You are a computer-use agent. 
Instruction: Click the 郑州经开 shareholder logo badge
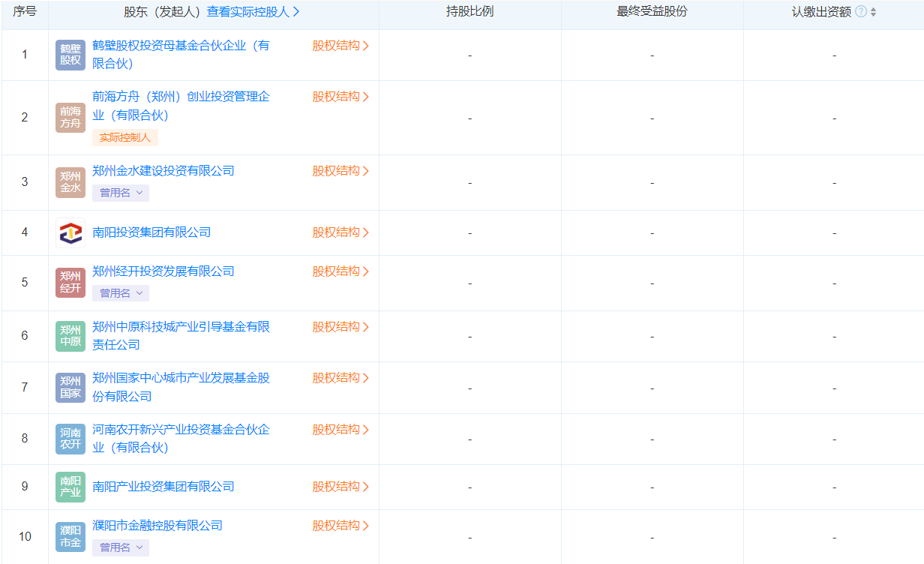pyautogui.click(x=70, y=283)
